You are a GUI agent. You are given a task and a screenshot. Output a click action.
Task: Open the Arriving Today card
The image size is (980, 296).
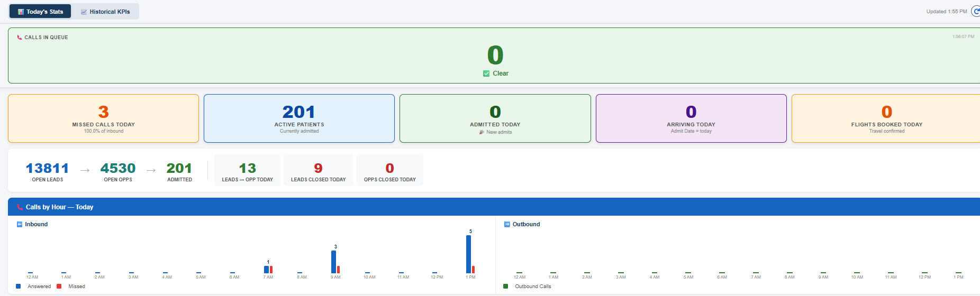coord(691,118)
